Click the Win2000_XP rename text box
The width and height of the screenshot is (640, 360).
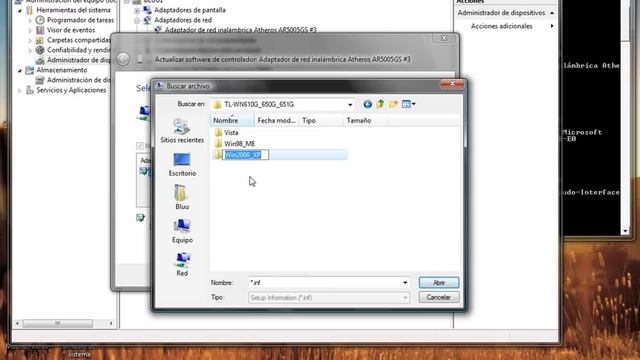point(246,155)
